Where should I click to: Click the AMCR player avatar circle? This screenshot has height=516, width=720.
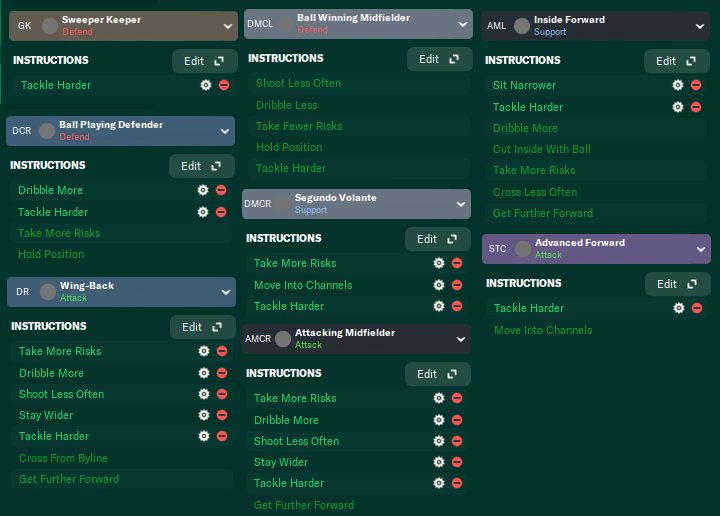[x=283, y=339]
